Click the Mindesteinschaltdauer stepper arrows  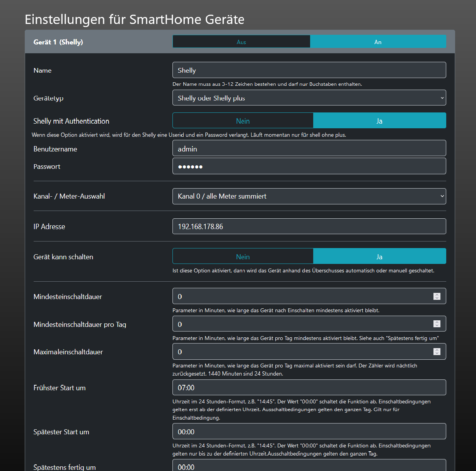[x=437, y=296]
